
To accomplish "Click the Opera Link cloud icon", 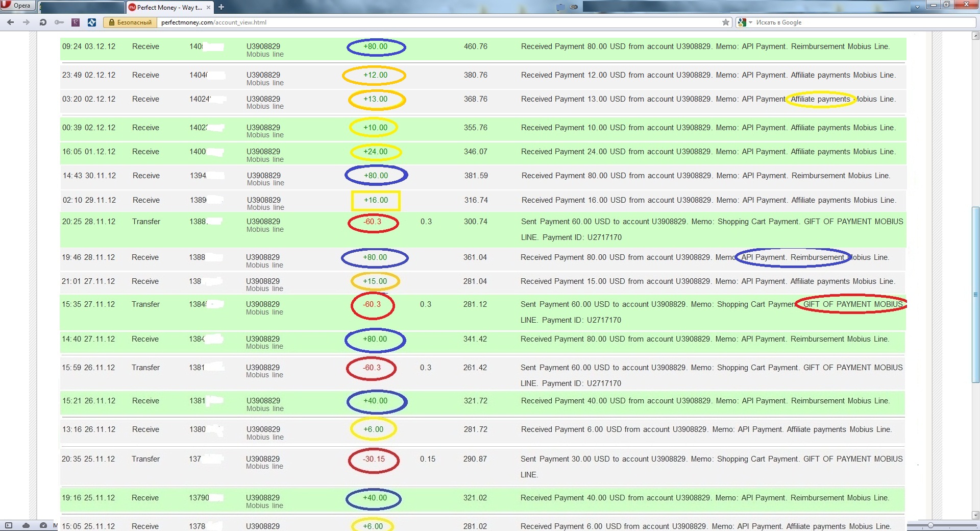I will pos(26,525).
